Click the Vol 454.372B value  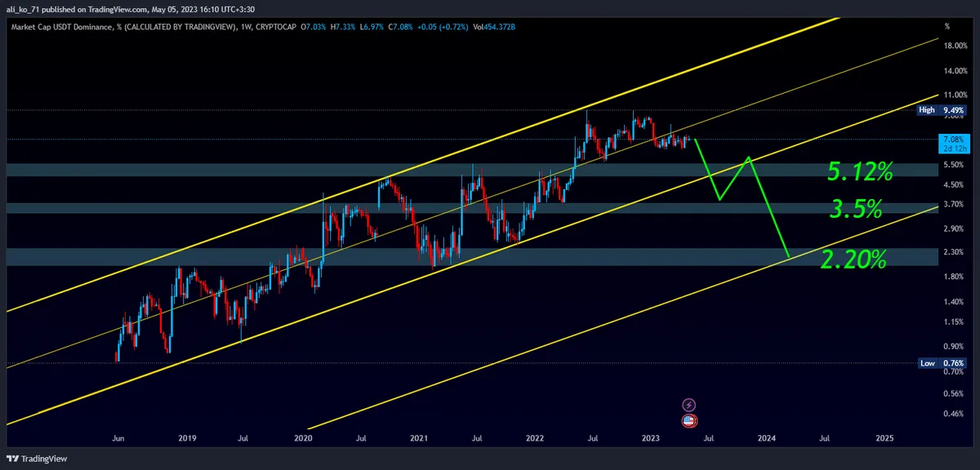497,27
